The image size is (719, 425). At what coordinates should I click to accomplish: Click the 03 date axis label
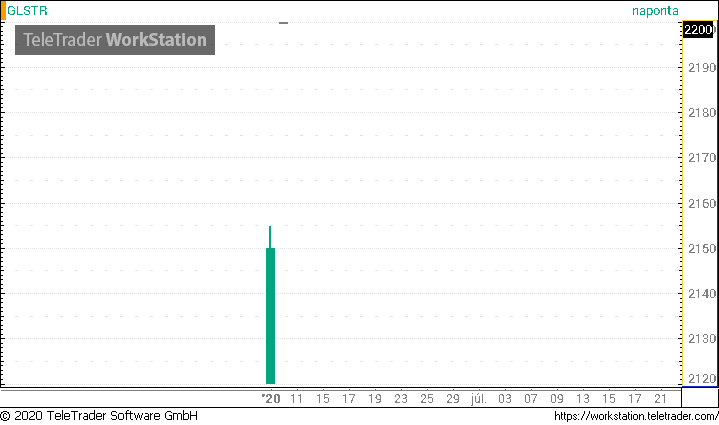tap(505, 398)
